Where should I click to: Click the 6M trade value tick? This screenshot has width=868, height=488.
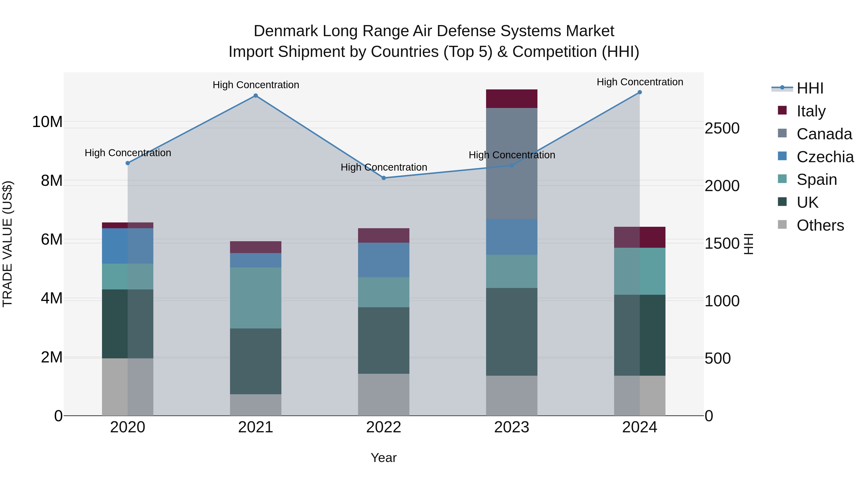point(52,240)
